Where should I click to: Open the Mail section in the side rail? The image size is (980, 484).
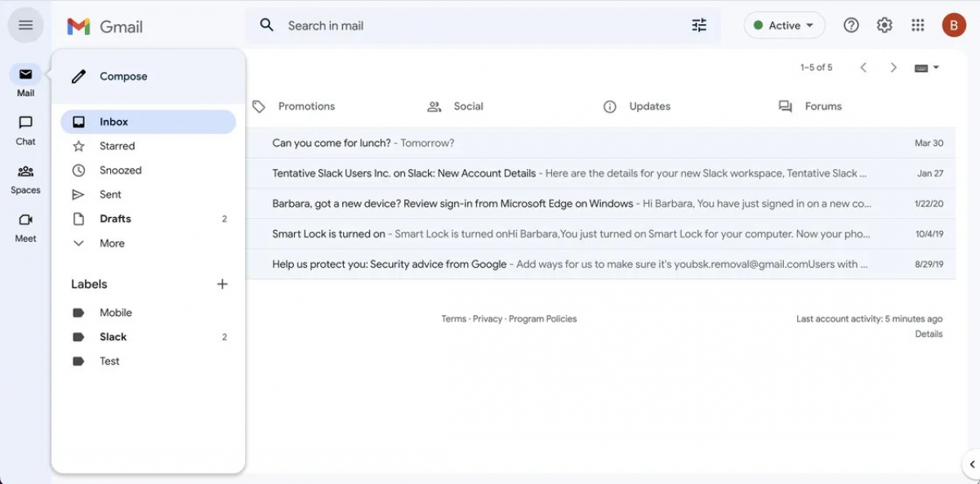[25, 82]
